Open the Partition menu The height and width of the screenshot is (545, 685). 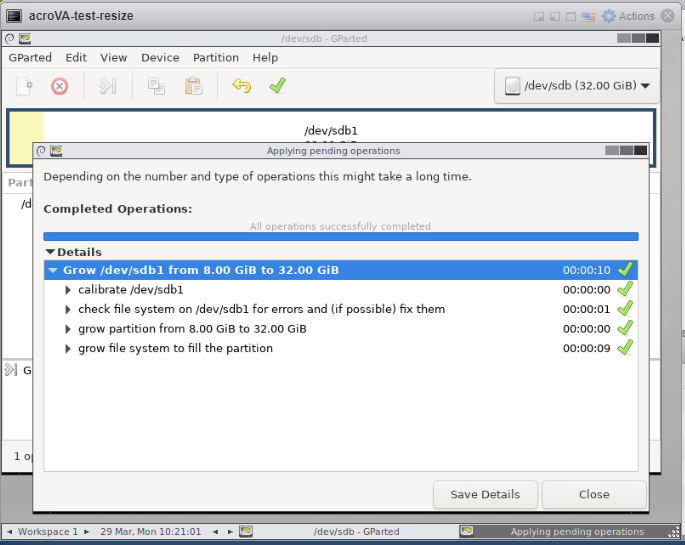[216, 58]
